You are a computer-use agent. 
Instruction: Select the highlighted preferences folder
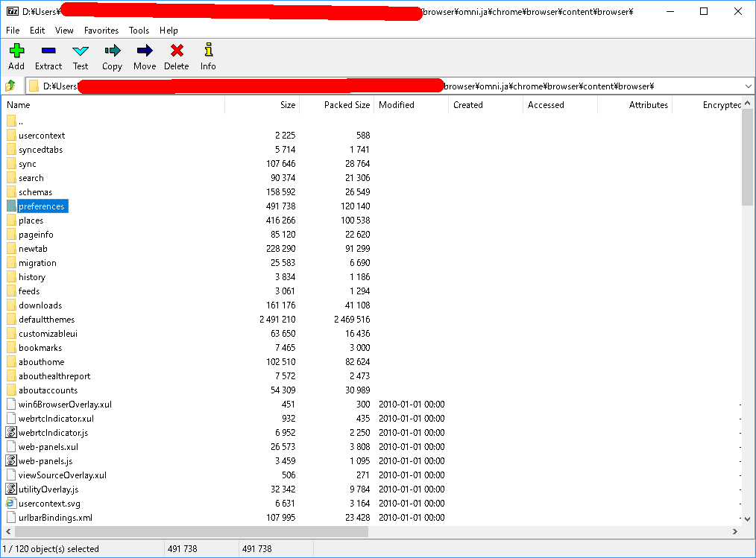point(42,206)
